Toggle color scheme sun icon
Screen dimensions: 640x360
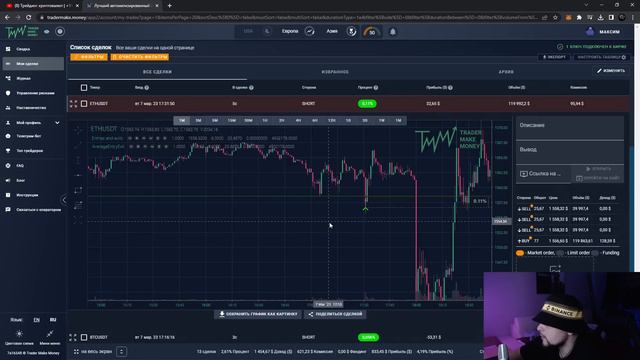pyautogui.click(x=19, y=334)
